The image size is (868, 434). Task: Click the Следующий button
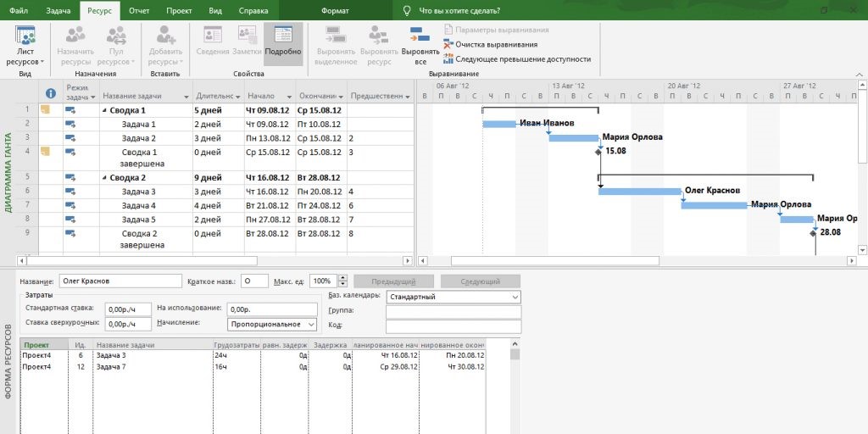(x=479, y=281)
